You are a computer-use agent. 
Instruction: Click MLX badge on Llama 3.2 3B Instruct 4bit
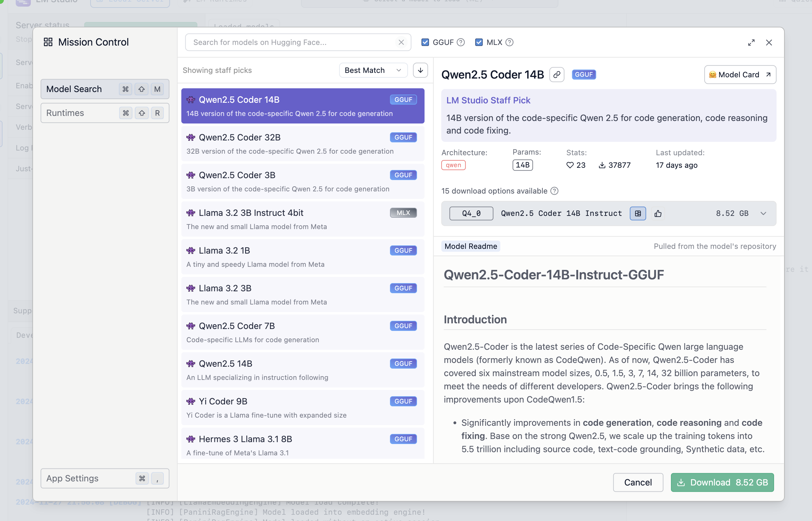pyautogui.click(x=403, y=213)
